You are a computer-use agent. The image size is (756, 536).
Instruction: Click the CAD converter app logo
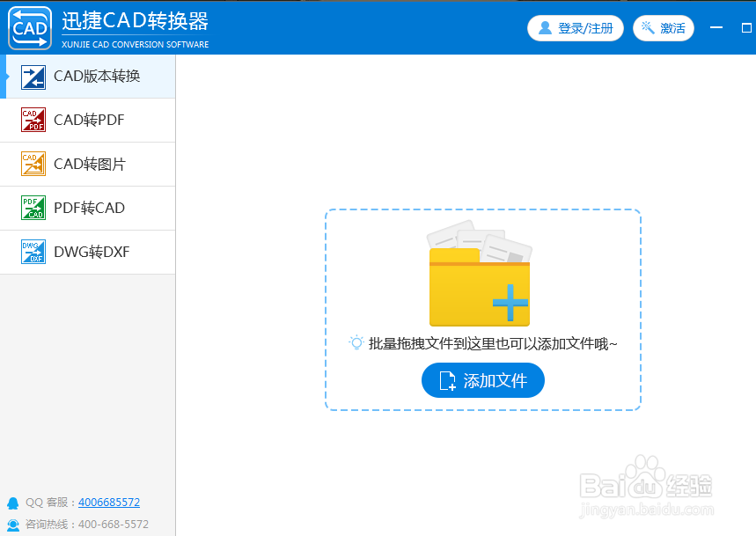[30, 28]
